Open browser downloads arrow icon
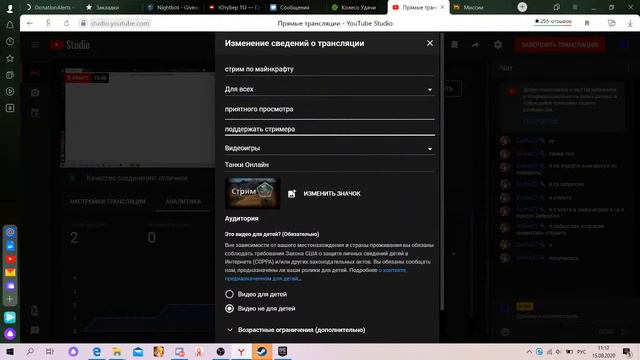 (x=630, y=23)
